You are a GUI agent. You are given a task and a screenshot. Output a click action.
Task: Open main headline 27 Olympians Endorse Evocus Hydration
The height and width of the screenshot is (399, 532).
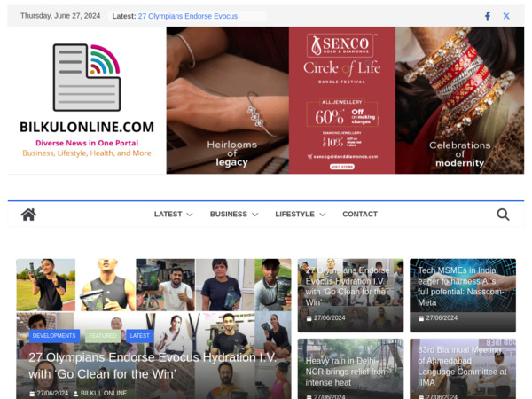[153, 365]
